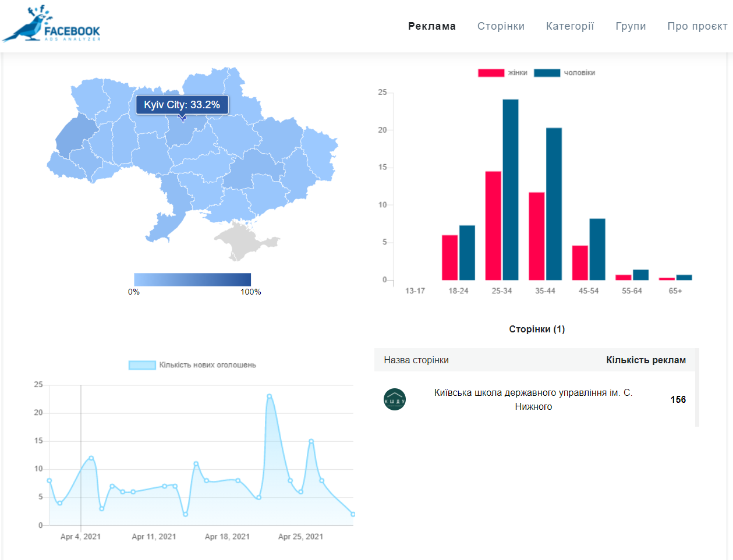Click the blue bar for age 45-54
This screenshot has height=560, width=733.
click(597, 249)
